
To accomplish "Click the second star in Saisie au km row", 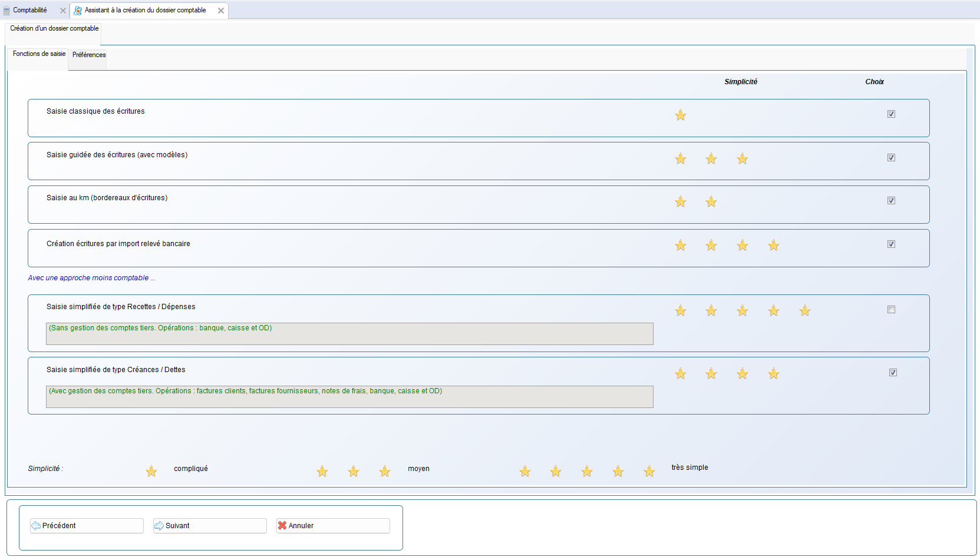I will 711,201.
